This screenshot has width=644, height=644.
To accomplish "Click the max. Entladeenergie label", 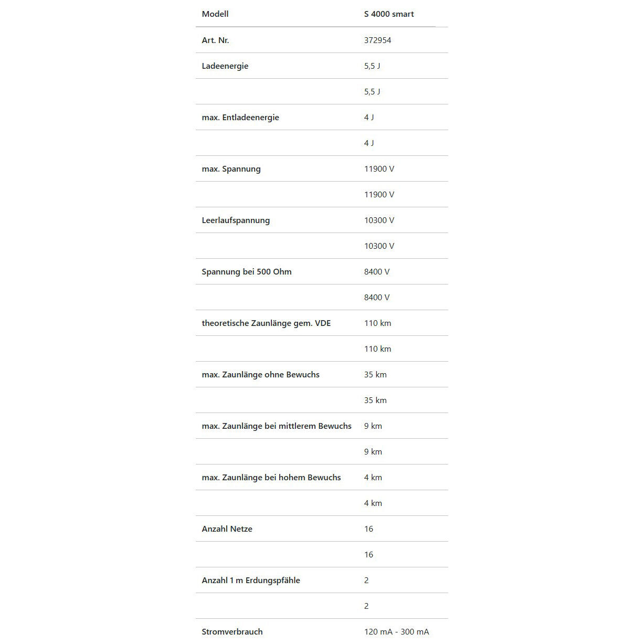I will click(x=240, y=117).
